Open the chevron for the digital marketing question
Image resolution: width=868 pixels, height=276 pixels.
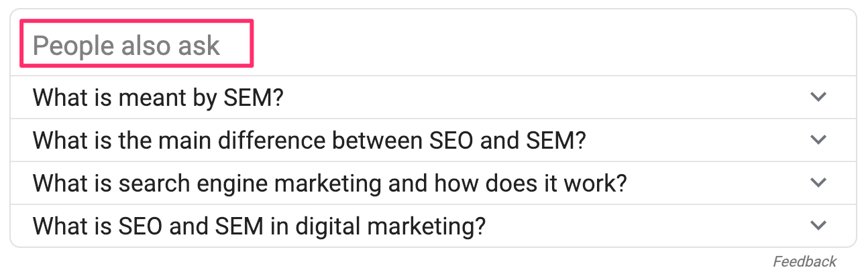[x=818, y=226]
